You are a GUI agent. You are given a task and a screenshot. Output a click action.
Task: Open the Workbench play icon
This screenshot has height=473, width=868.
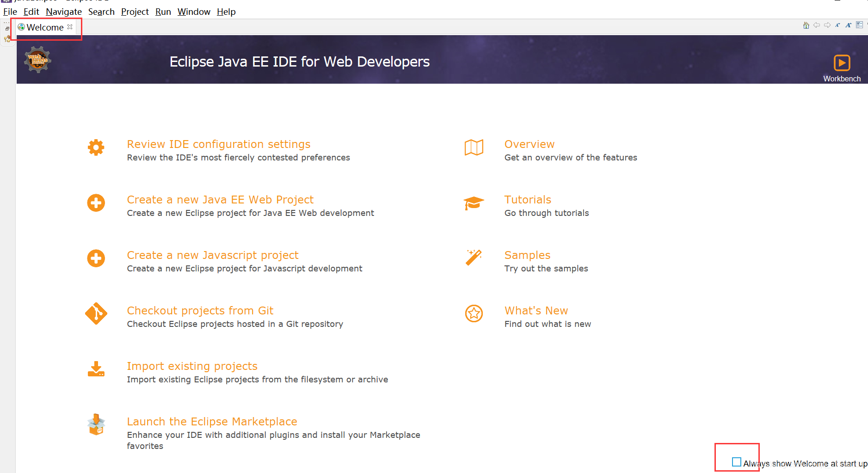[x=842, y=63]
